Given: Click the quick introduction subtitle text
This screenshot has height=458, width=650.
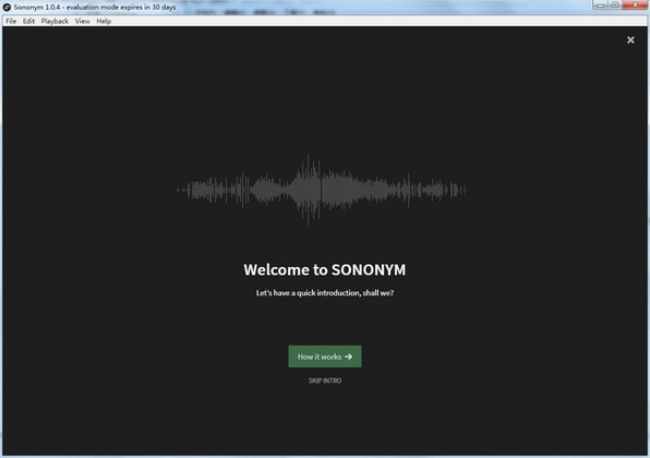Looking at the screenshot, I should coord(325,293).
